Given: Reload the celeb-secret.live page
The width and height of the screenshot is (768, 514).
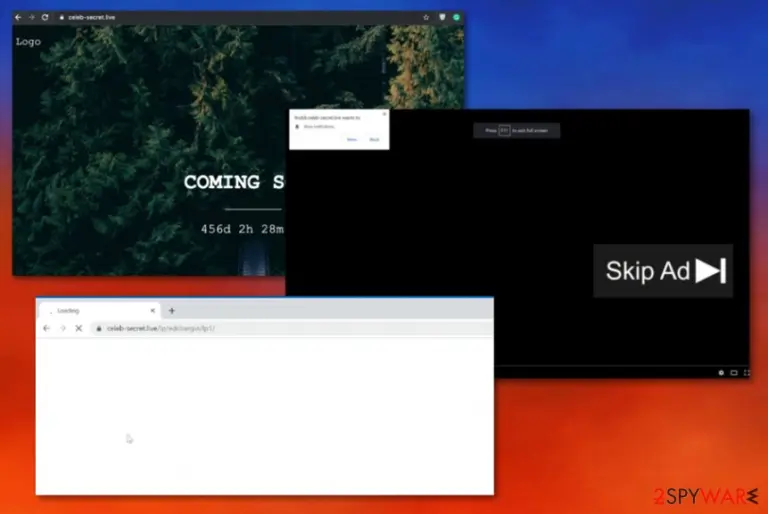Looking at the screenshot, I should [x=45, y=17].
